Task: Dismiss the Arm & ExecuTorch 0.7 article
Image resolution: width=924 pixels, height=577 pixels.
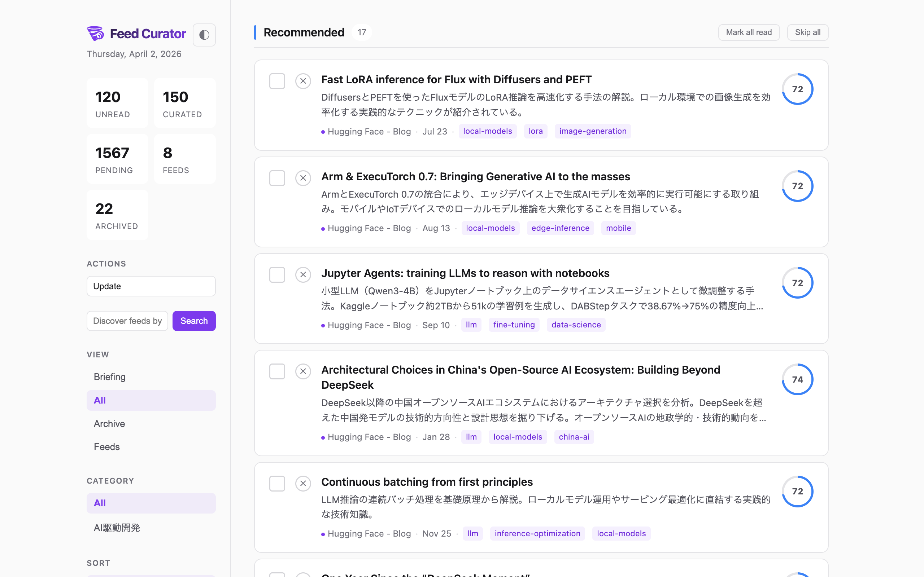Action: click(303, 178)
